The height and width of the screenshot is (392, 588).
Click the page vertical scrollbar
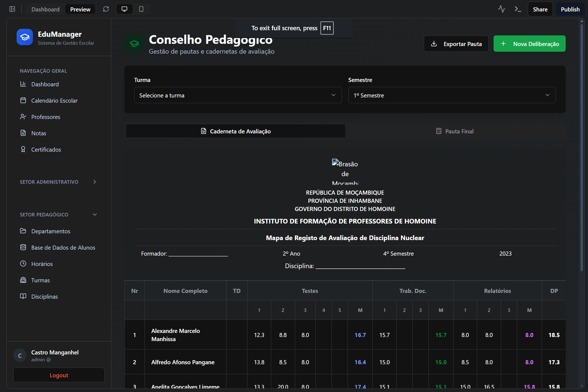[582, 147]
